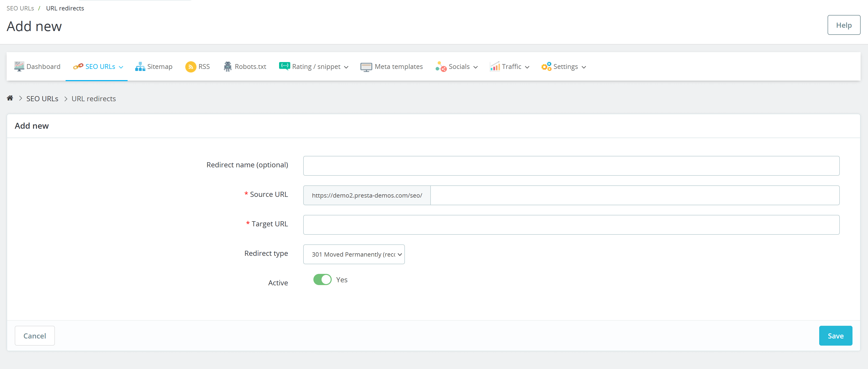The width and height of the screenshot is (868, 369).
Task: Expand the Settings dropdown chevron
Action: point(583,67)
